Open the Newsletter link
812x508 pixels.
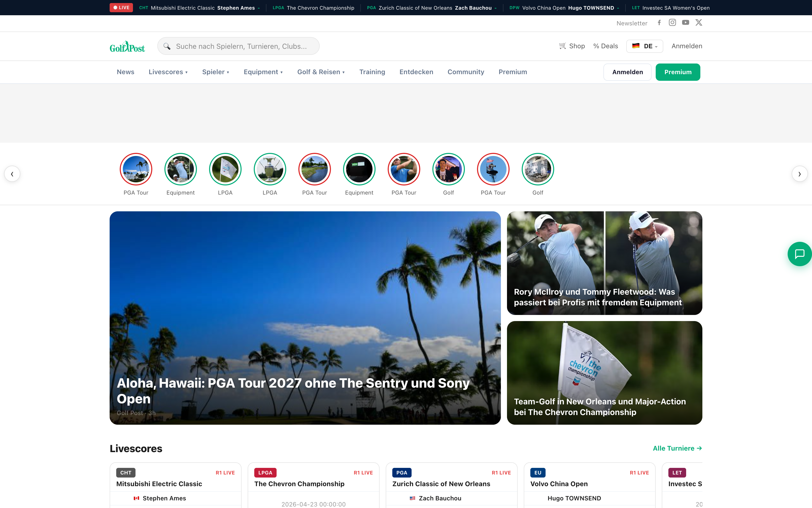tap(632, 23)
